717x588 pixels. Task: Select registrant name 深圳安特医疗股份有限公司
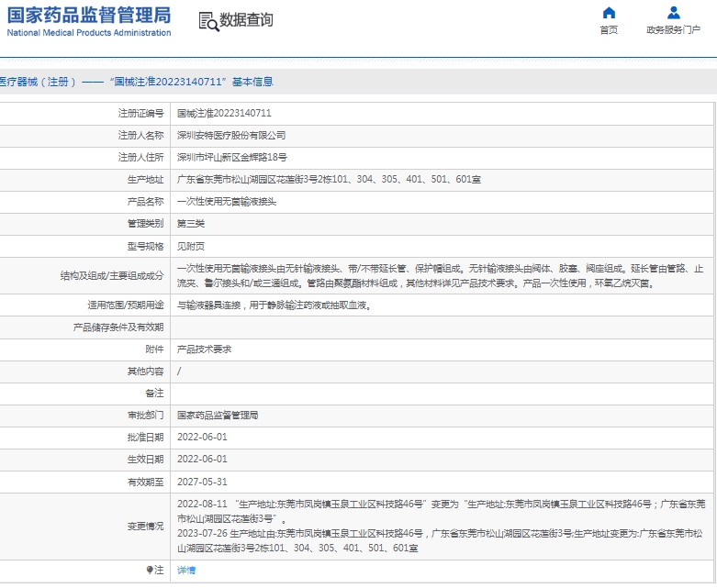[x=231, y=135]
